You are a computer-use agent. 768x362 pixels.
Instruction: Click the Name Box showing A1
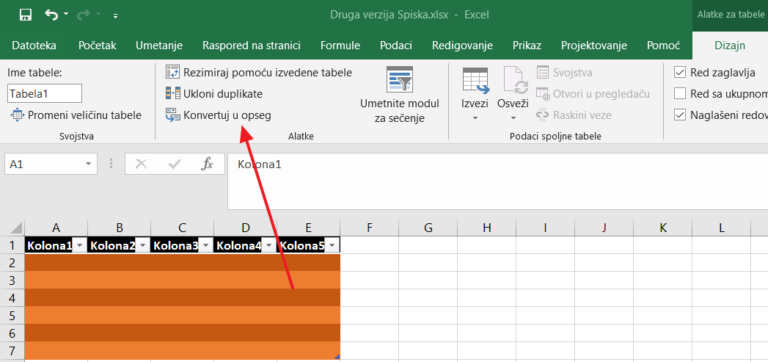pyautogui.click(x=43, y=164)
